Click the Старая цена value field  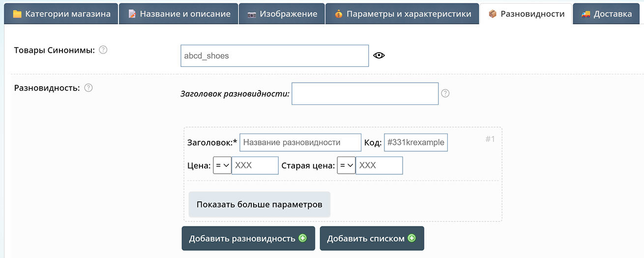379,165
